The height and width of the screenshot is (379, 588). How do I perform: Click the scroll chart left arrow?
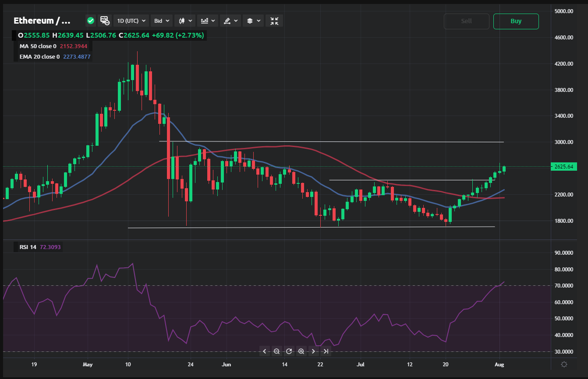[264, 351]
